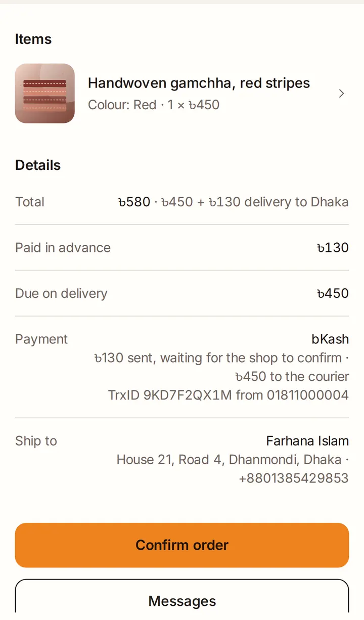
Task: Click the Due on delivery label
Action: [x=61, y=294]
